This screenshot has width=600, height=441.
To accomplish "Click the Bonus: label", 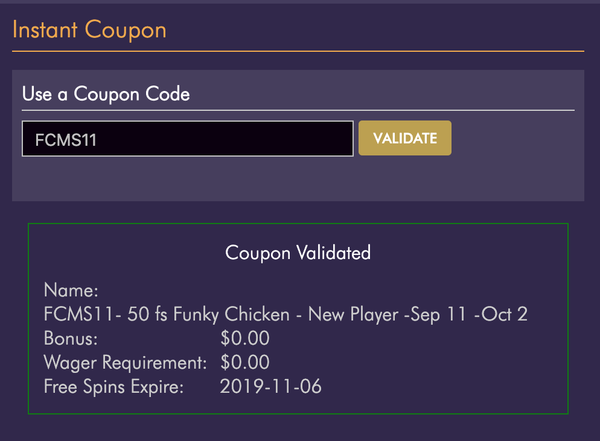I will 71,339.
